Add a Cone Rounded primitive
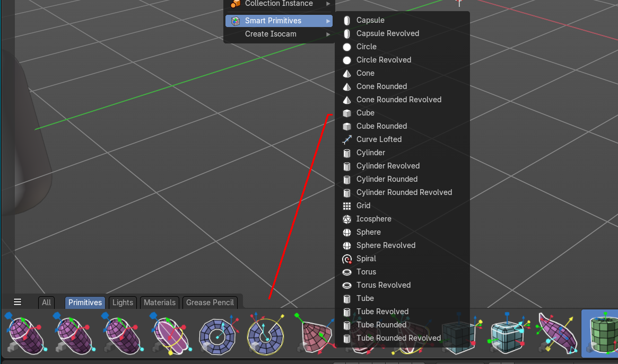618x364 pixels. (x=402, y=86)
